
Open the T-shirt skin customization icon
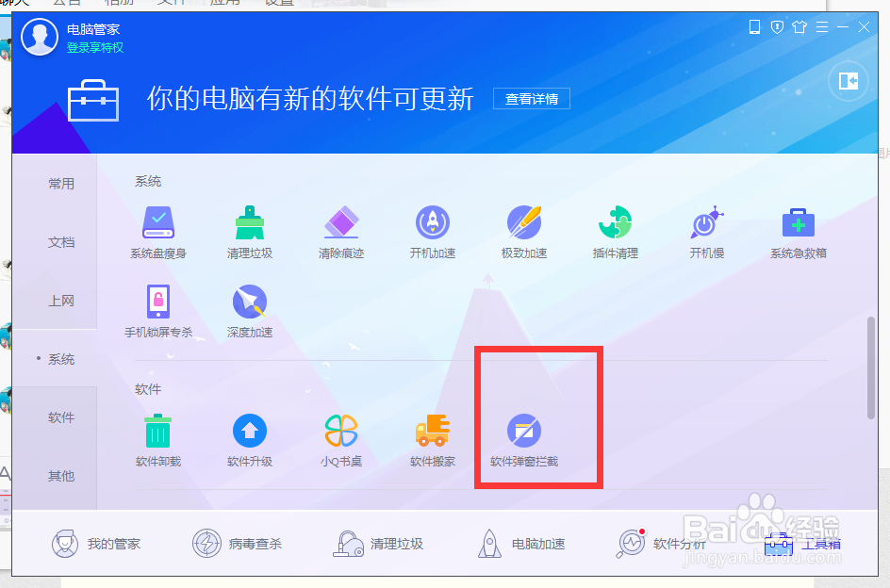[x=799, y=27]
